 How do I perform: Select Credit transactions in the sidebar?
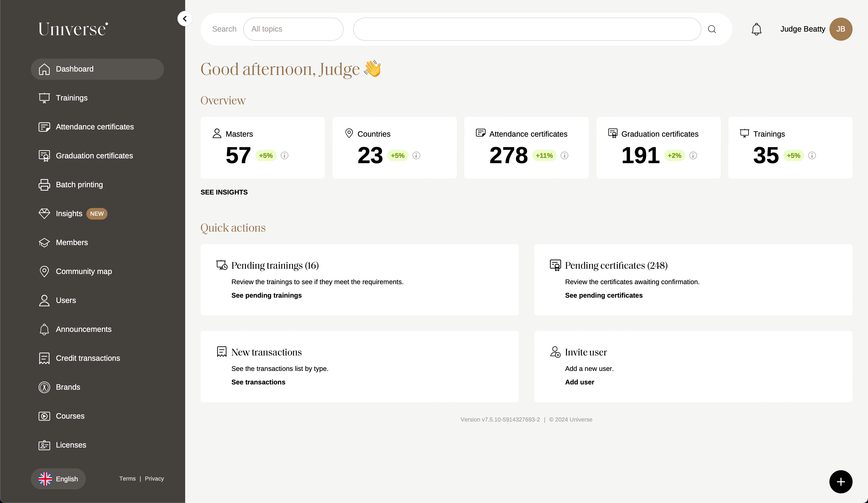pos(88,358)
